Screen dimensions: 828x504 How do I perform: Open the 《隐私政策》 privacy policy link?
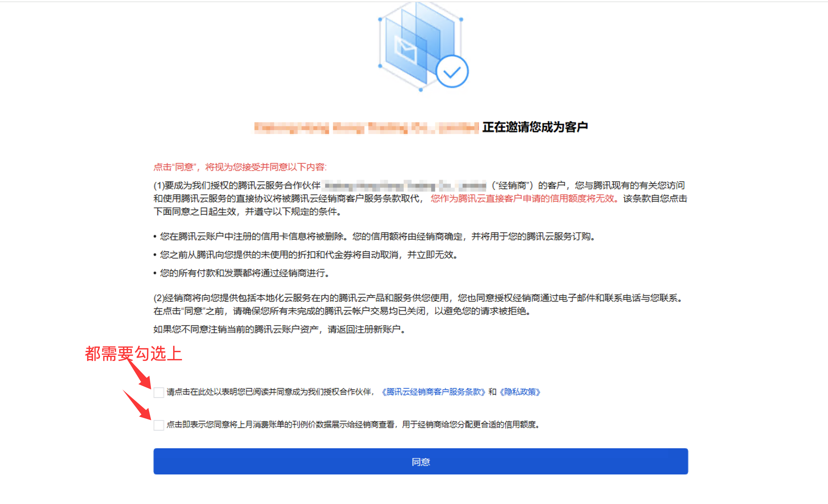click(x=519, y=392)
